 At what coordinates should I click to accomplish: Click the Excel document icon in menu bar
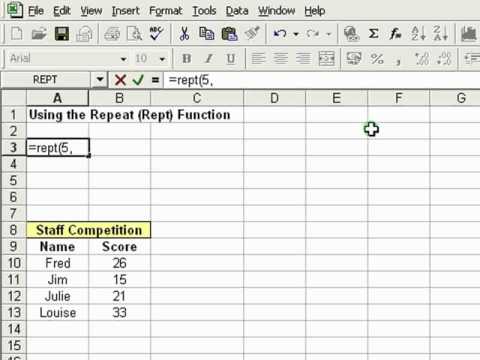click(x=15, y=10)
